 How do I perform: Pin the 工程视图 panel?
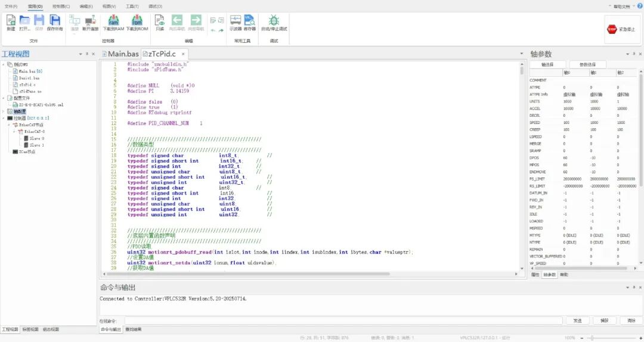(86, 54)
